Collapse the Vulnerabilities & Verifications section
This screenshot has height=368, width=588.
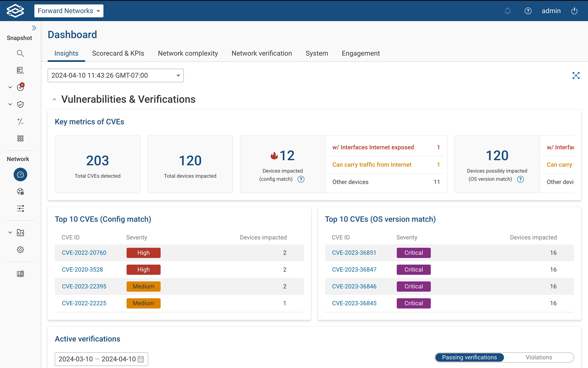pos(55,99)
